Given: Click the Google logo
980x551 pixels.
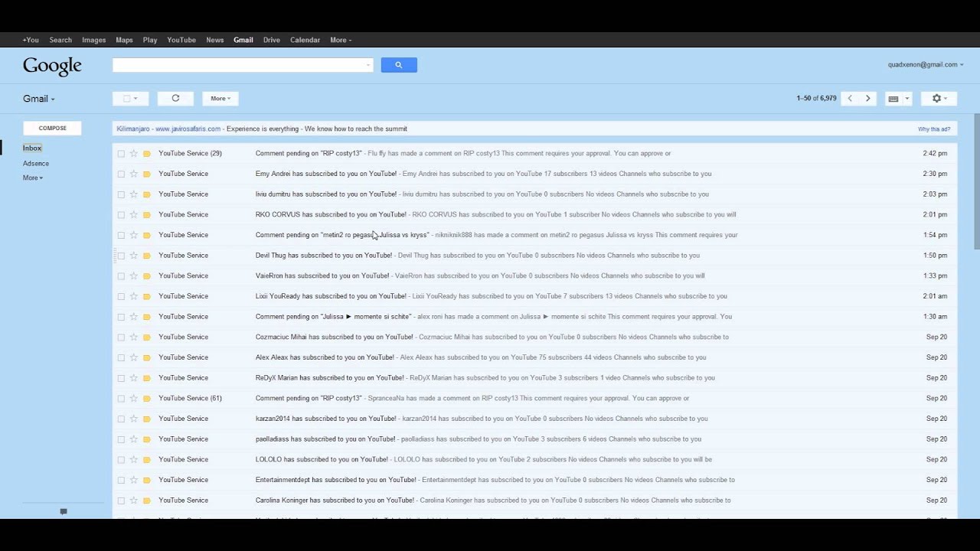Looking at the screenshot, I should (52, 67).
